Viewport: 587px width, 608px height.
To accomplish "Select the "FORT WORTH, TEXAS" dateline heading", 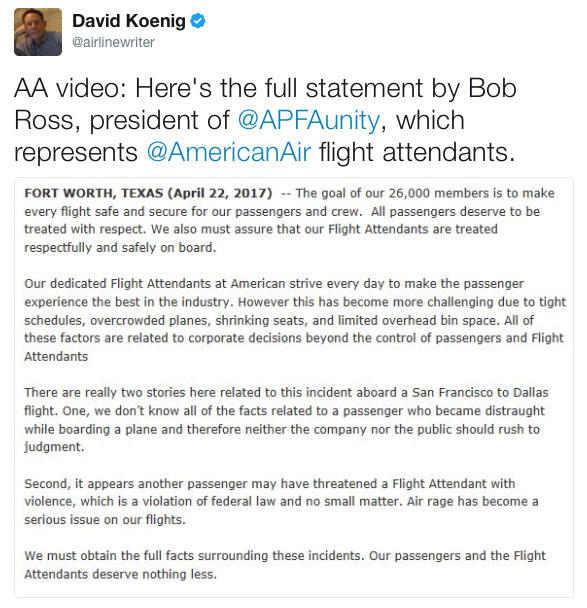I will pos(94,193).
